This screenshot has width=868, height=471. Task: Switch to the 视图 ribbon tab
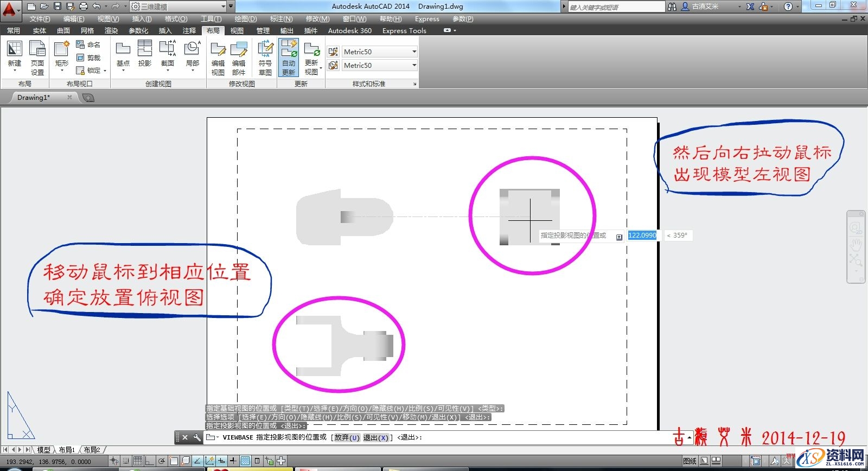click(237, 30)
